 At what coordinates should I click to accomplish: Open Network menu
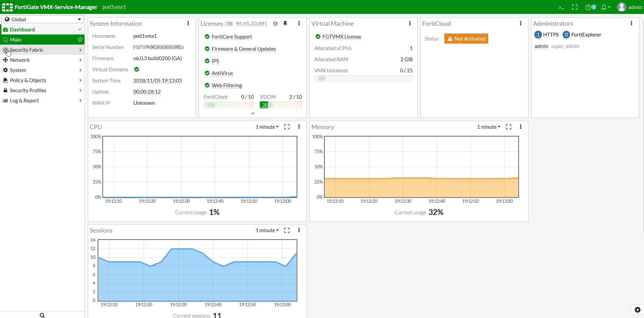(42, 60)
